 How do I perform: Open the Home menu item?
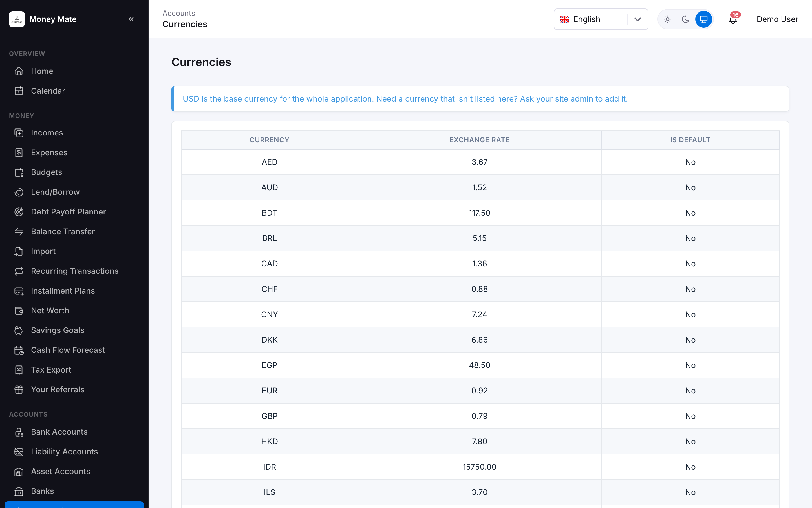(x=74, y=71)
